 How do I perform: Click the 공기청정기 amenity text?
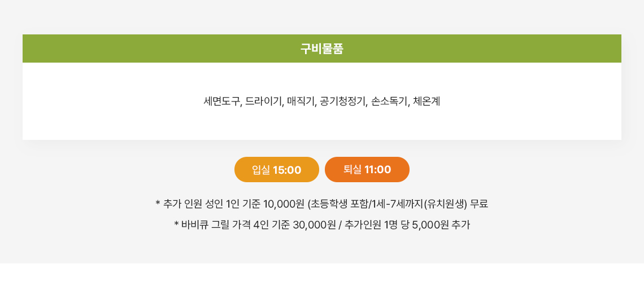pyautogui.click(x=342, y=102)
